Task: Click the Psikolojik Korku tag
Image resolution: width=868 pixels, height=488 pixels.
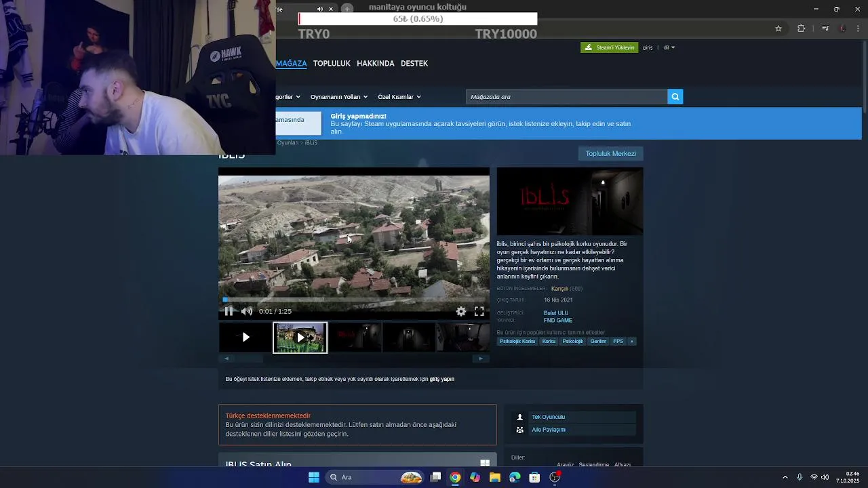Action: (x=517, y=341)
